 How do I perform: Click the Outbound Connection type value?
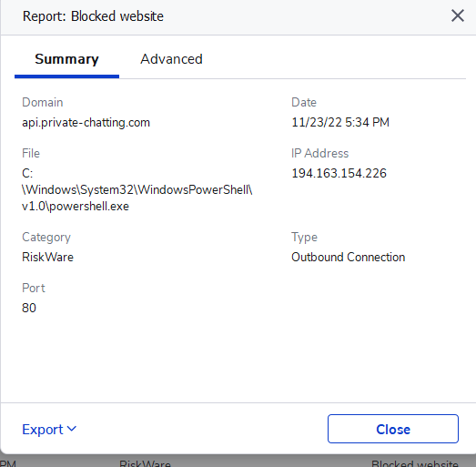pyautogui.click(x=349, y=258)
